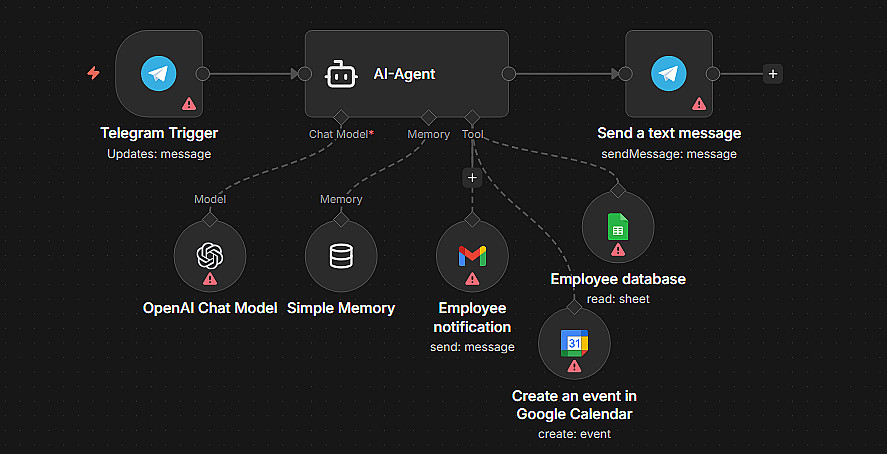The height and width of the screenshot is (454, 887).
Task: Click the Telegram Trigger label
Action: [x=159, y=133]
